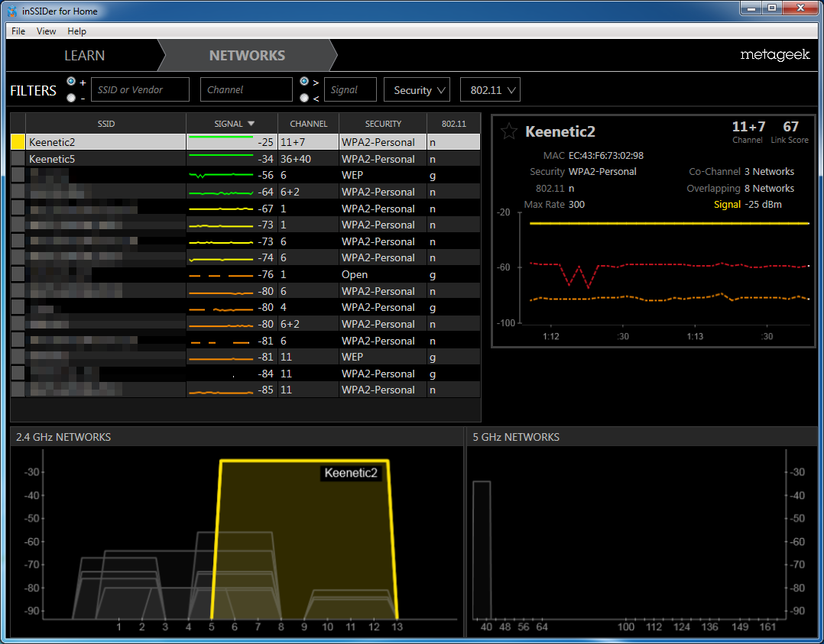Screen dimensions: 824x644
Task: Click the 11+7 Channel value in details
Action: click(x=748, y=127)
